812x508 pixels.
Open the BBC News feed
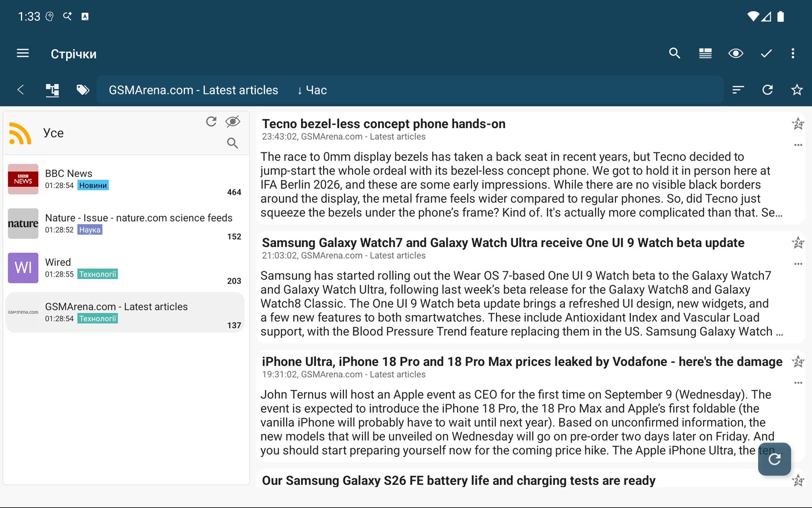tap(125, 180)
